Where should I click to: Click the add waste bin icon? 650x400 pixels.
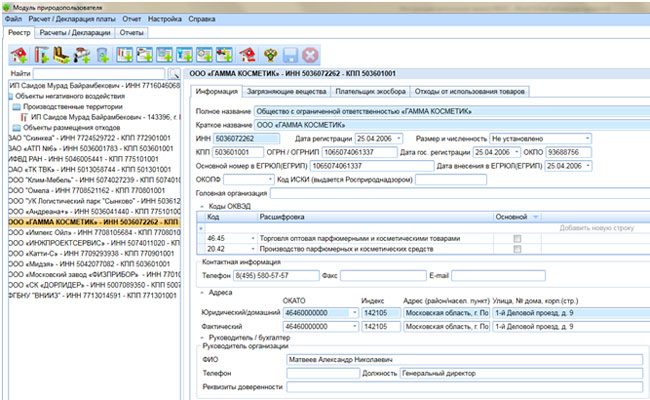(102, 55)
